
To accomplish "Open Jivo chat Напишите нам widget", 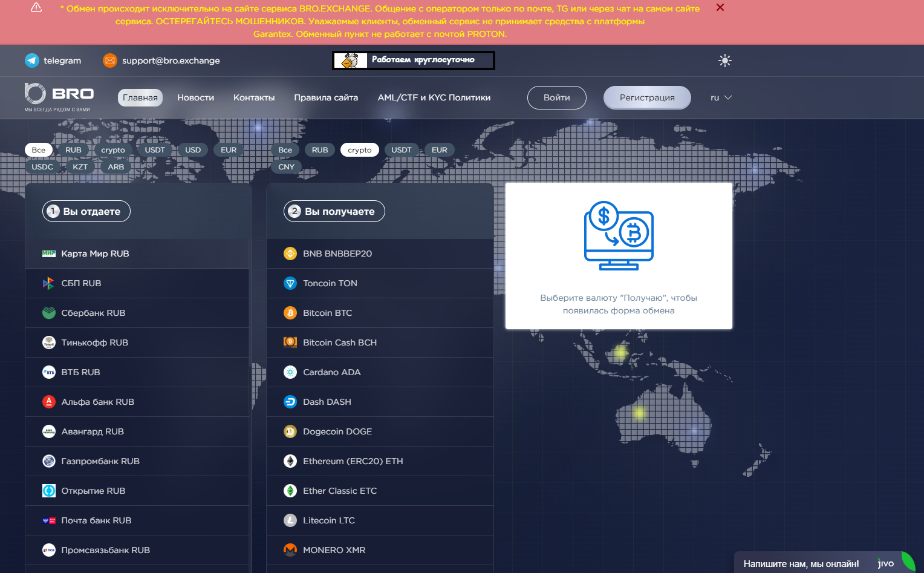I will pos(826,563).
